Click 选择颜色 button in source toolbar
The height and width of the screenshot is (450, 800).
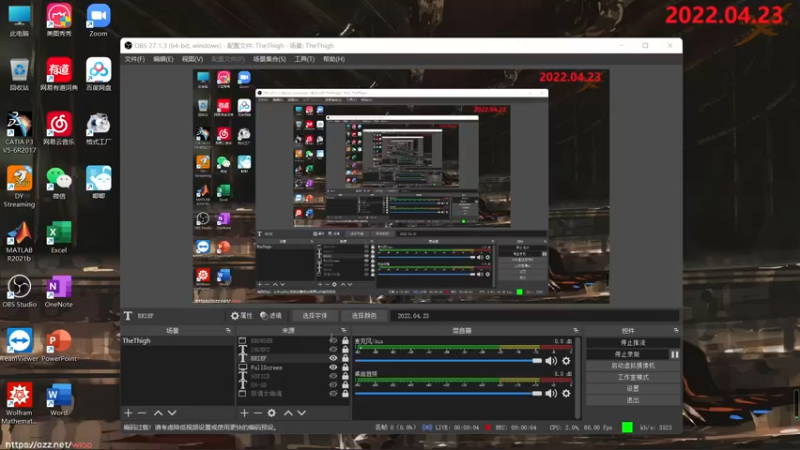click(x=364, y=316)
